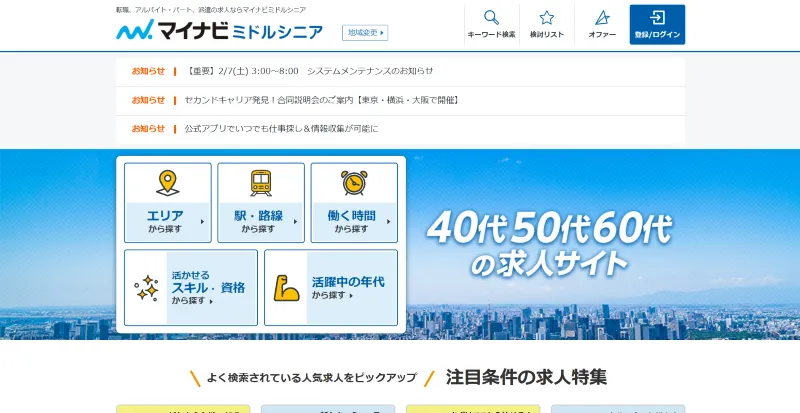This screenshot has width=800, height=413.
Task: Select the flexed arm 活躍中の年代 icon
Action: (287, 288)
